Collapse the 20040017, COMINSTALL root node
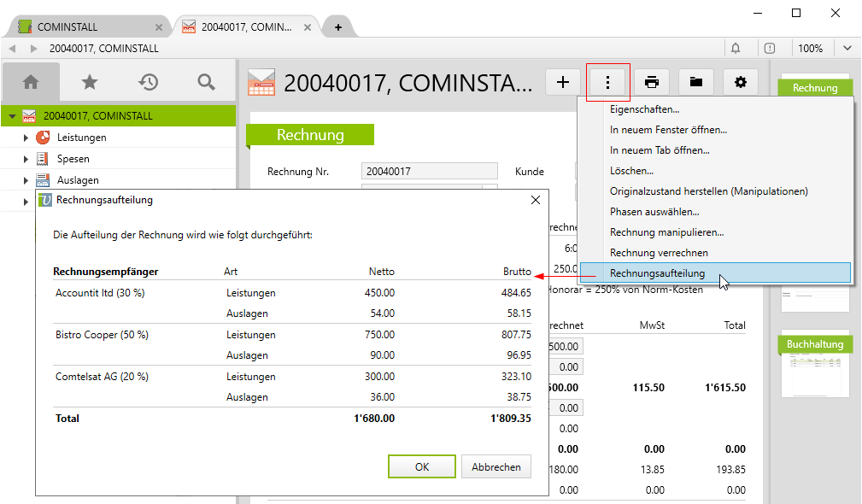862x504 pixels. (x=13, y=116)
